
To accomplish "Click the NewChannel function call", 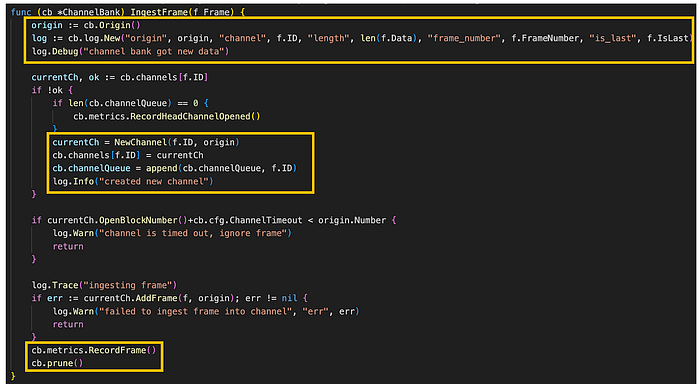I will tap(177, 142).
